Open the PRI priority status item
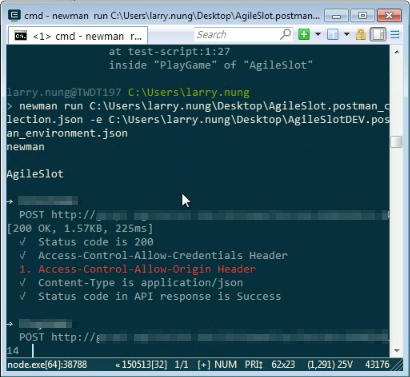 coord(254,364)
